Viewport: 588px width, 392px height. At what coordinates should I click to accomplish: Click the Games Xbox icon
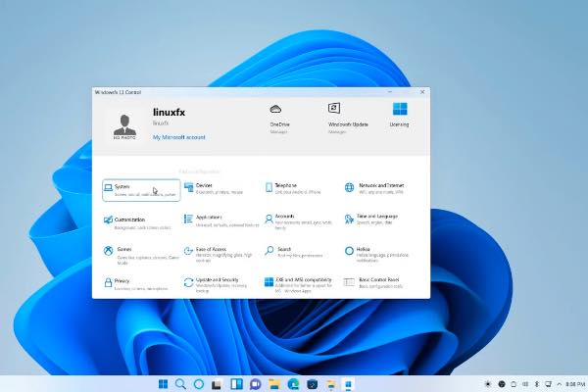(108, 251)
